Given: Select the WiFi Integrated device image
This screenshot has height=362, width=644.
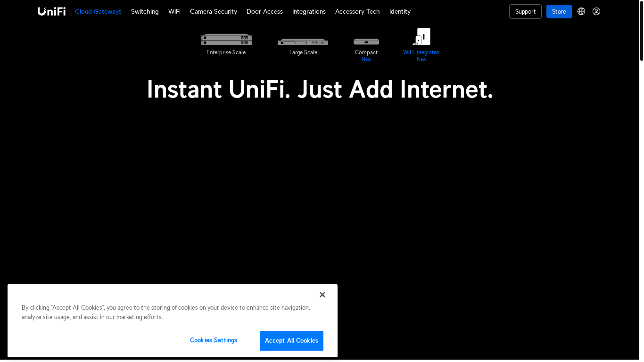Looking at the screenshot, I should pyautogui.click(x=421, y=37).
